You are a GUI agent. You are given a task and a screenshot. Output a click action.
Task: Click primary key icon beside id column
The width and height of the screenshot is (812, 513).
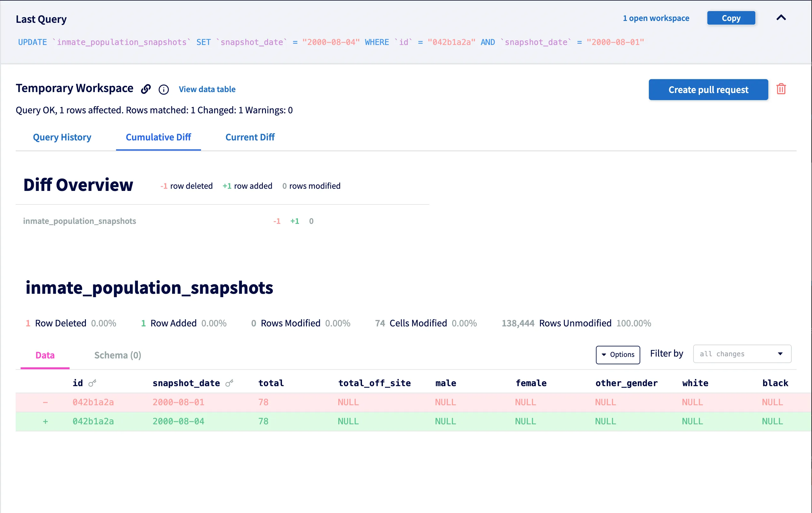[x=92, y=383]
